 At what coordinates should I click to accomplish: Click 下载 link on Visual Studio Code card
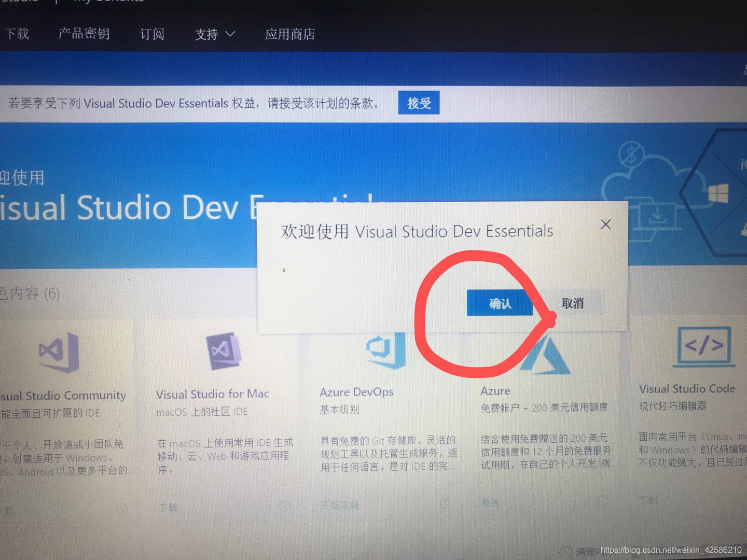tap(648, 500)
